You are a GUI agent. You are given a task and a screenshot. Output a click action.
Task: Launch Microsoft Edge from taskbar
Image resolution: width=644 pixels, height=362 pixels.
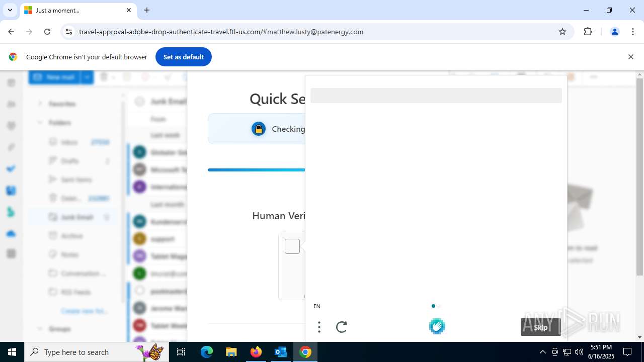[207, 352]
